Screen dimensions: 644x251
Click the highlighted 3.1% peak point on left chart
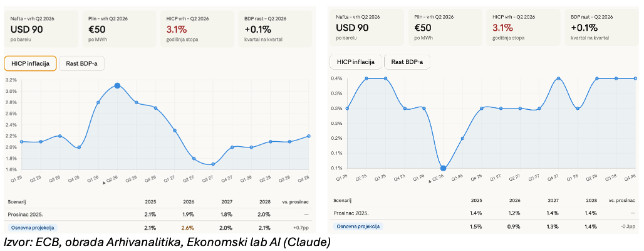[x=117, y=85]
